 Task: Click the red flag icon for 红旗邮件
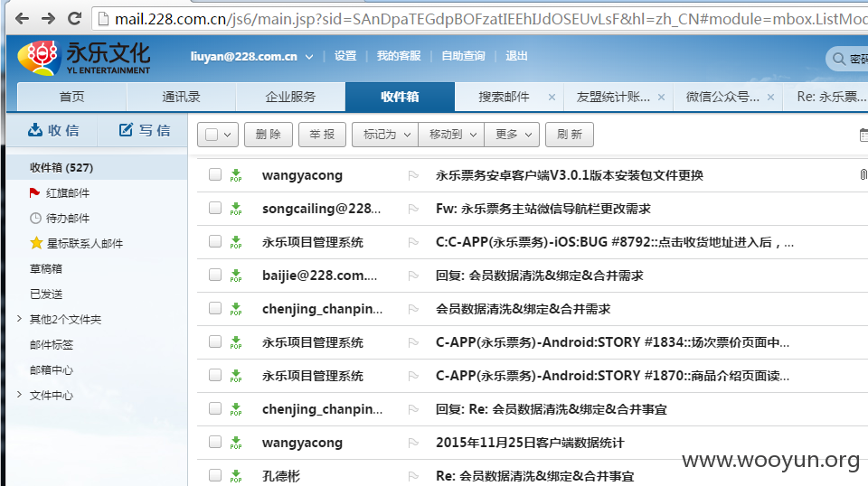coord(34,192)
